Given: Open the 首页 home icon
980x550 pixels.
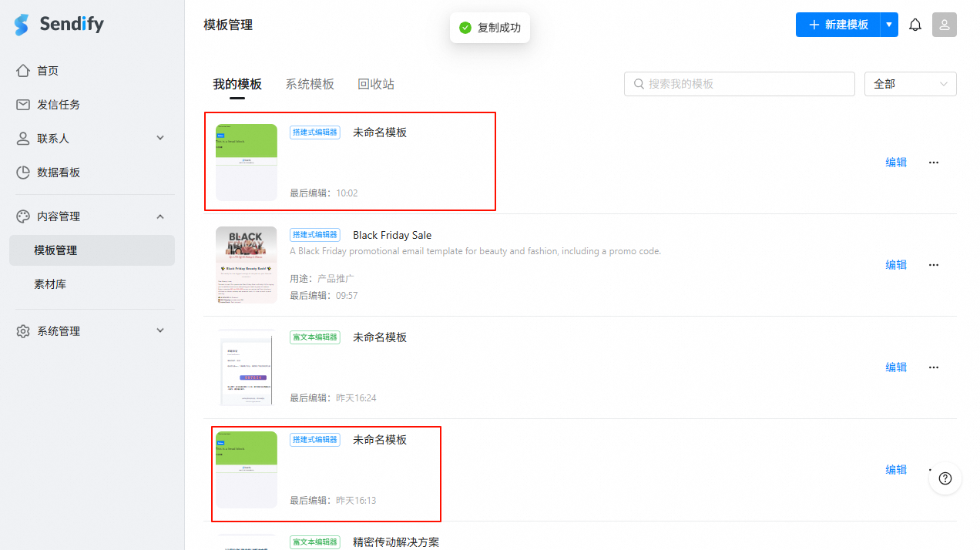Looking at the screenshot, I should (23, 71).
